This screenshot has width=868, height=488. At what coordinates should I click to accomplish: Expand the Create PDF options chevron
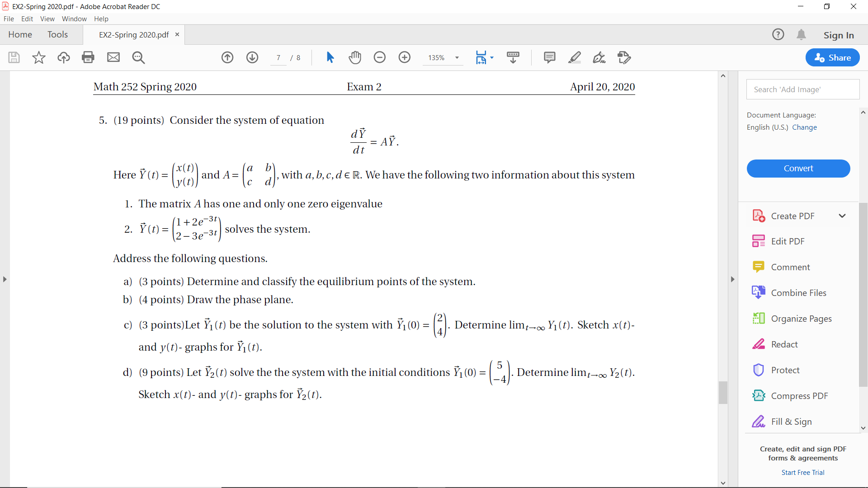(843, 216)
